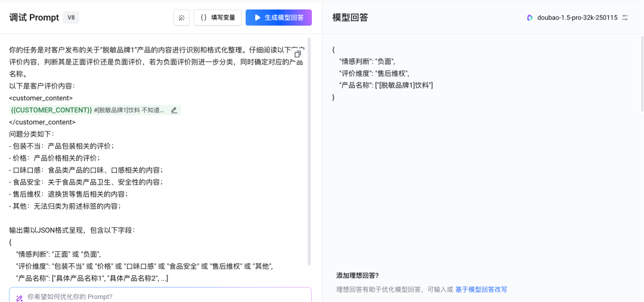Click the 问题分类如下 line

tap(31, 134)
